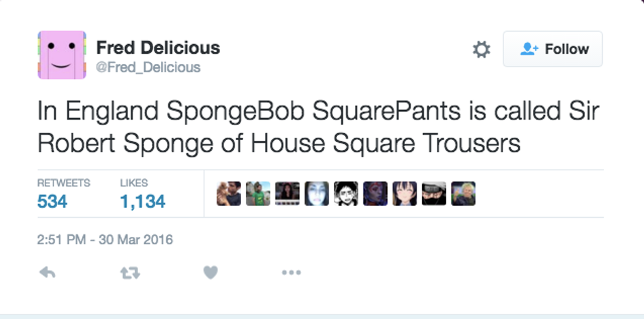Click the @Fred_Delicious handle
This screenshot has width=644, height=319.
tap(148, 68)
